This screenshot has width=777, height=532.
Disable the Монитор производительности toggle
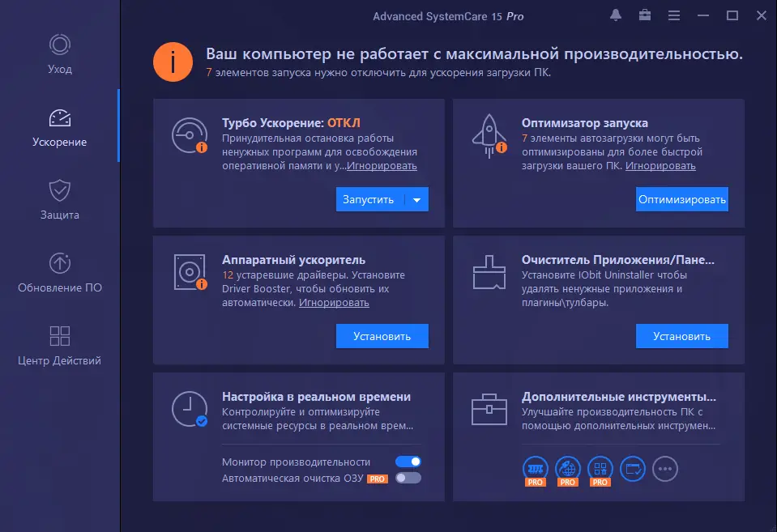click(408, 462)
